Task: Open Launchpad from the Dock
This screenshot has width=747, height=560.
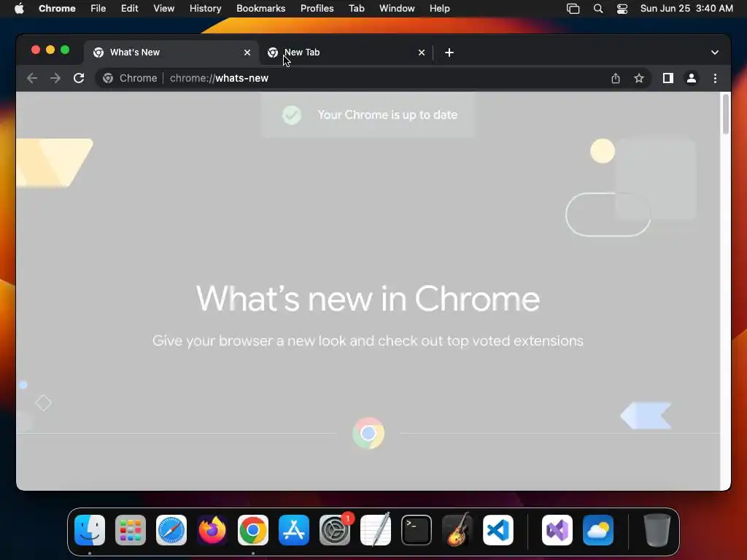Action: pyautogui.click(x=131, y=530)
